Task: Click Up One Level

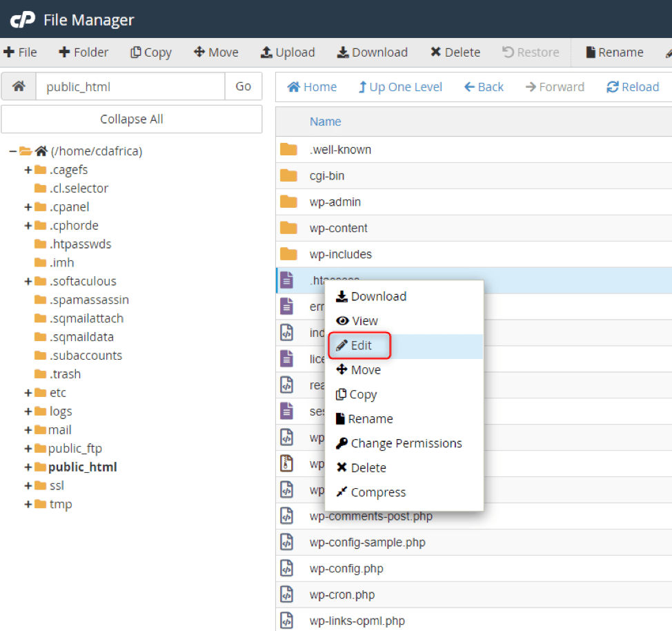Action: click(400, 87)
